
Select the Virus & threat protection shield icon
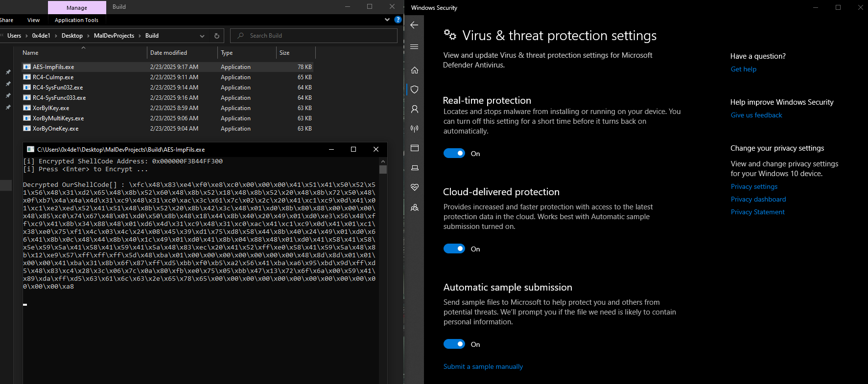(415, 90)
